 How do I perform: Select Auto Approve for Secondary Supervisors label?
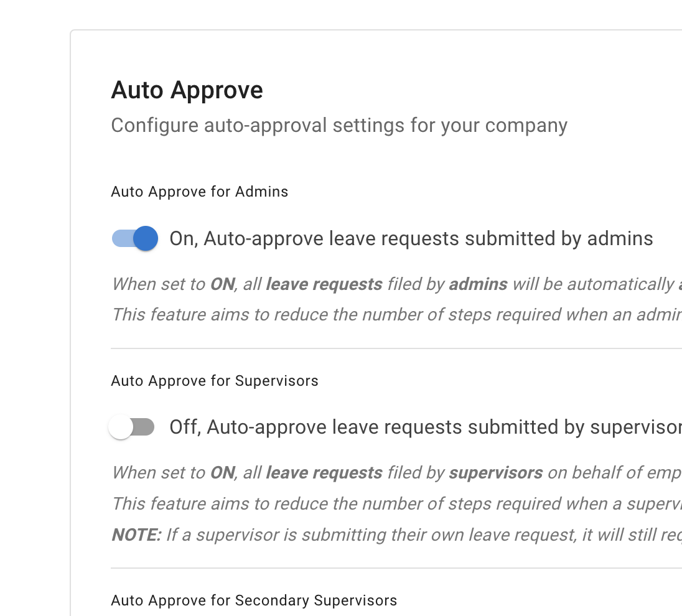point(254,600)
